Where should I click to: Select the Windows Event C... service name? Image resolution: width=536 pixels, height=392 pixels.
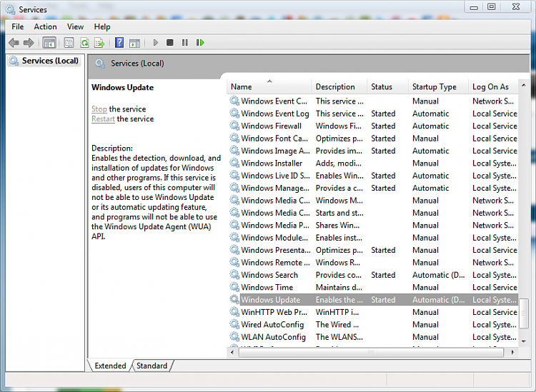click(x=274, y=101)
